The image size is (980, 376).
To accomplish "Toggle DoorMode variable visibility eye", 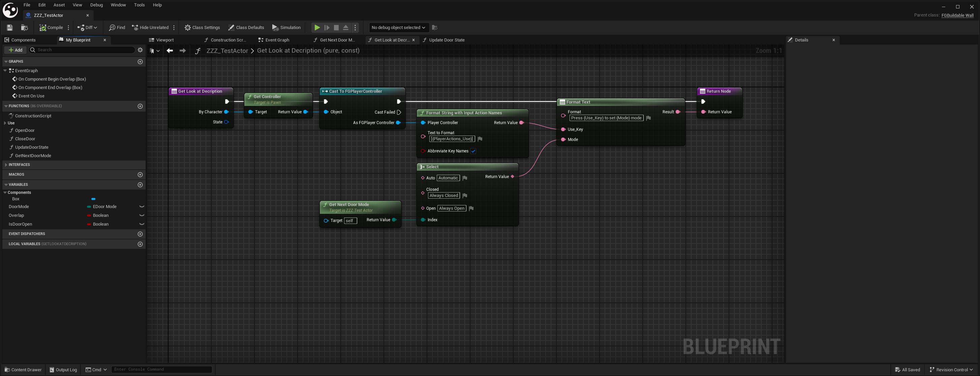I will [142, 207].
